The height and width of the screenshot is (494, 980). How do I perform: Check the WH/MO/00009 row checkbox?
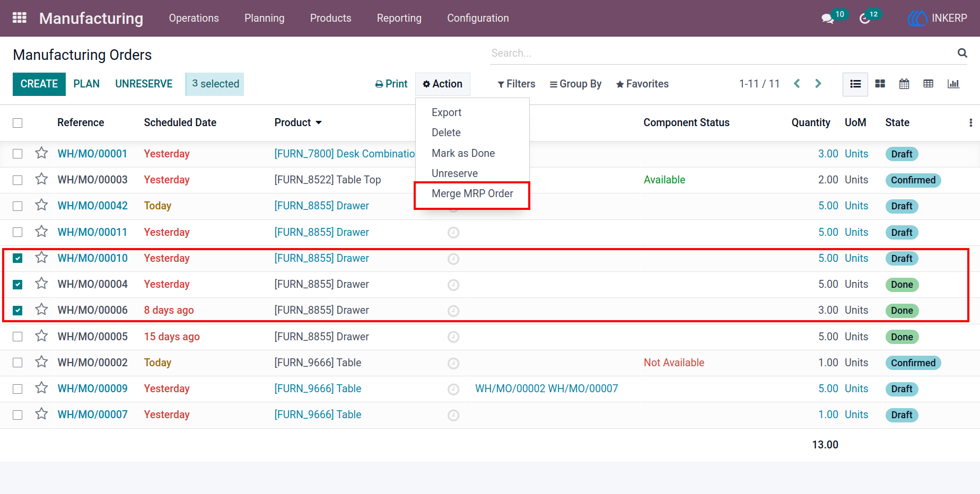17,389
